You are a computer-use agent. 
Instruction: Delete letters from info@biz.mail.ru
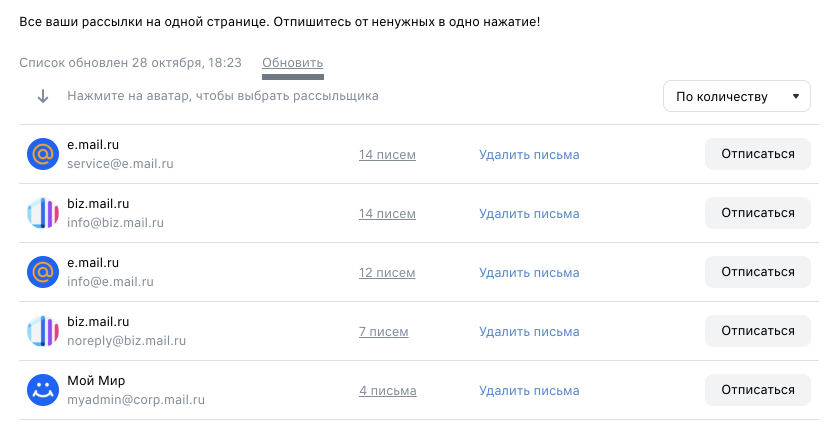pyautogui.click(x=529, y=214)
